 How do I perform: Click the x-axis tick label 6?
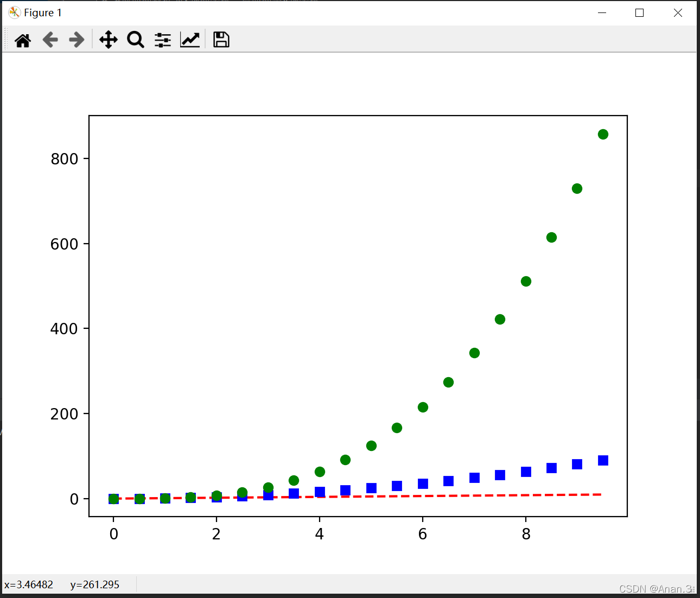(423, 535)
